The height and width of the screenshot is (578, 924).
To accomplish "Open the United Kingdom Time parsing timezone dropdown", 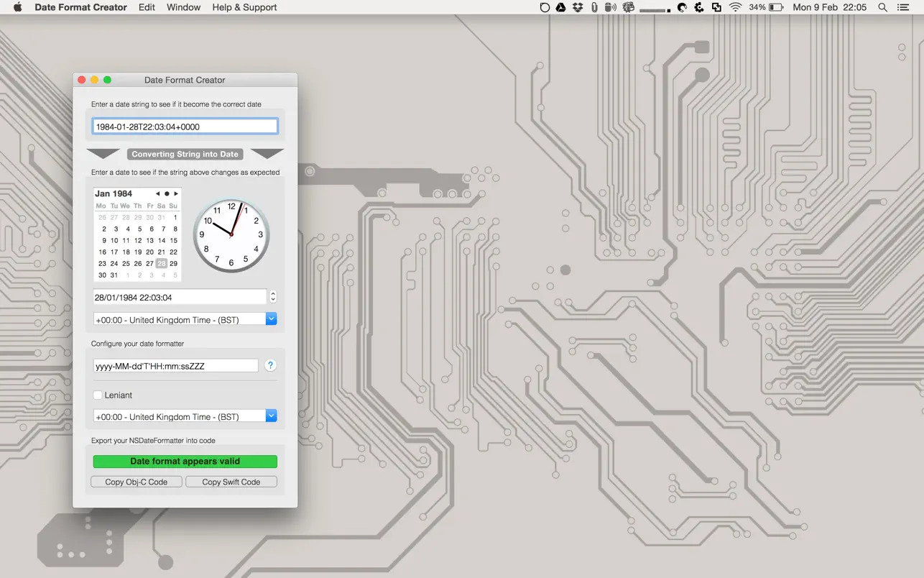I will (271, 318).
